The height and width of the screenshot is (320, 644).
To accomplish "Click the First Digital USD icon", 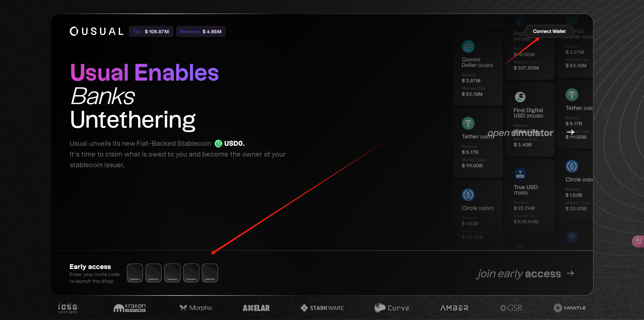I will click(520, 97).
